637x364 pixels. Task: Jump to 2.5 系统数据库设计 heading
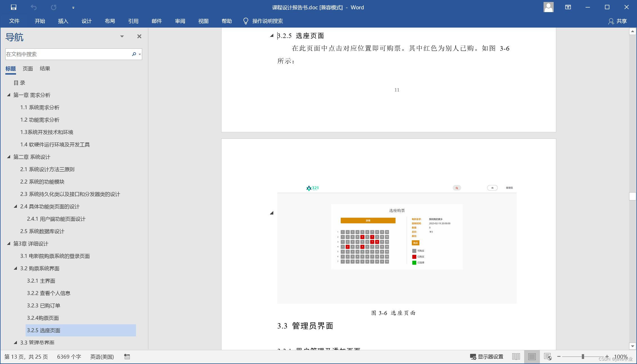[42, 231]
